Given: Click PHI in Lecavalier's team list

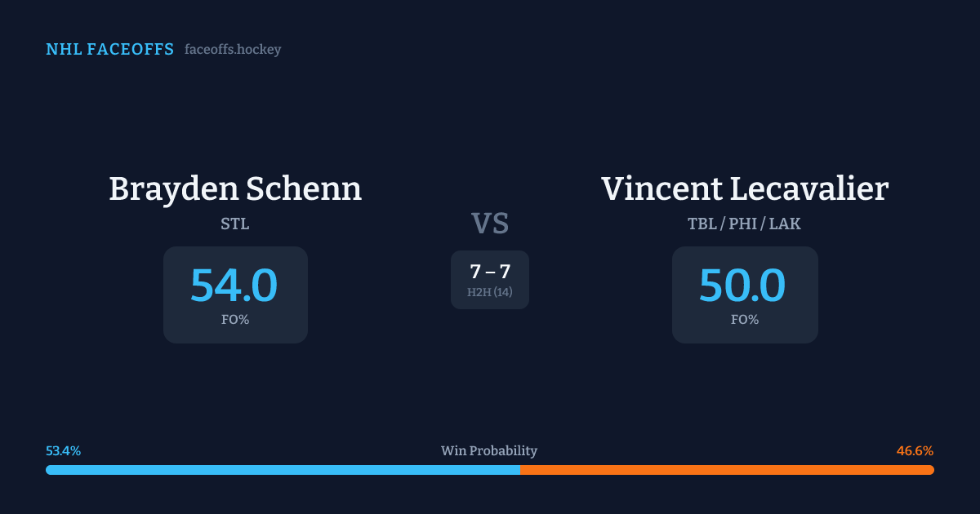Looking at the screenshot, I should pos(744,224).
